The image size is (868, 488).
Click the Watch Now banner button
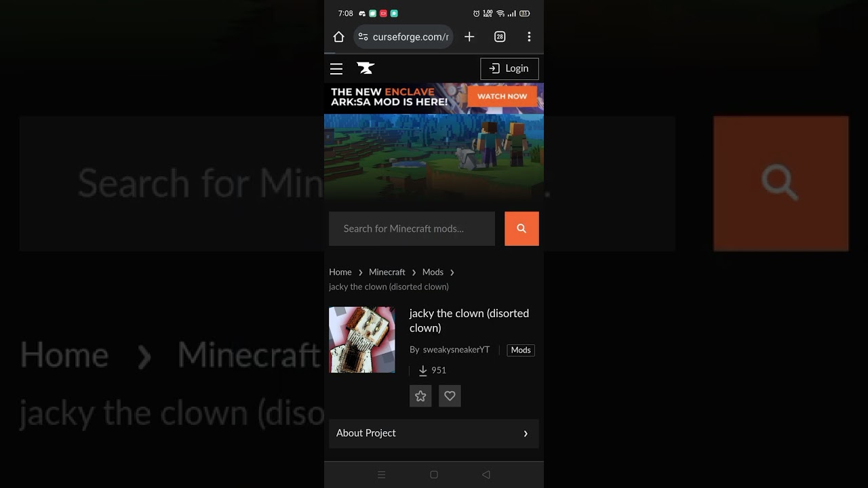(502, 96)
